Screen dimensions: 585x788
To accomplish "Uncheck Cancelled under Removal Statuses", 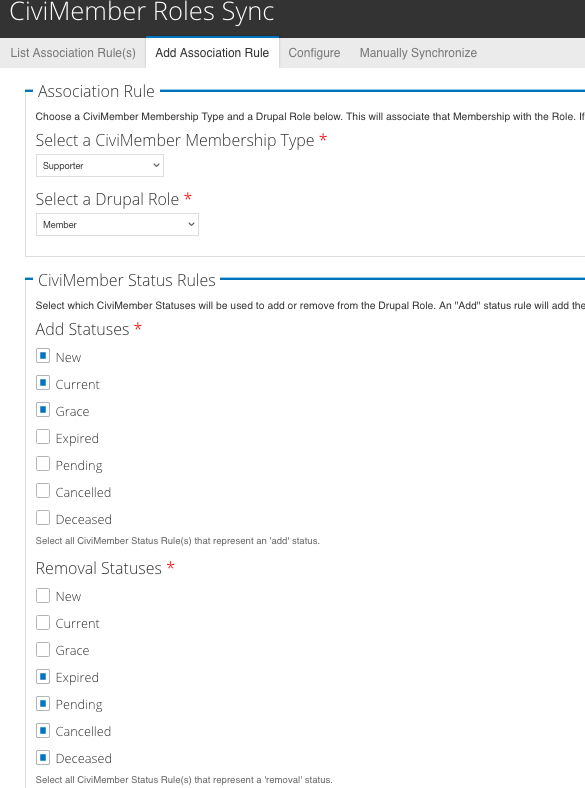I will pos(43,731).
